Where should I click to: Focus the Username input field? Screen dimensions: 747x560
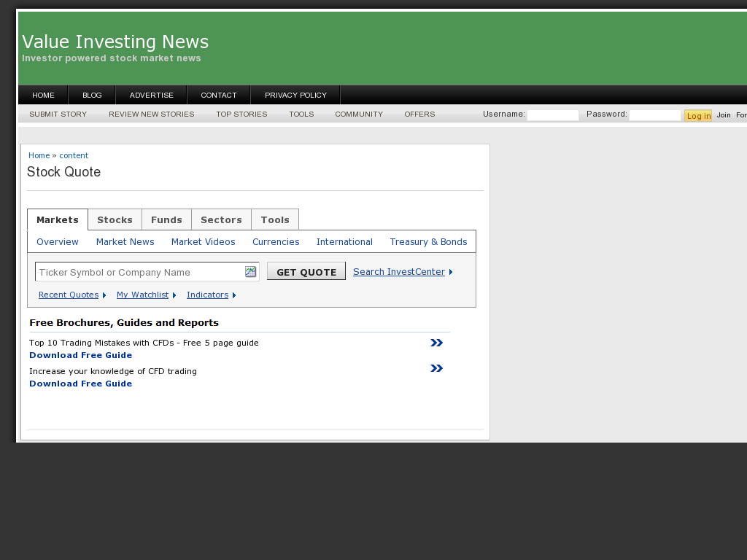coord(553,115)
